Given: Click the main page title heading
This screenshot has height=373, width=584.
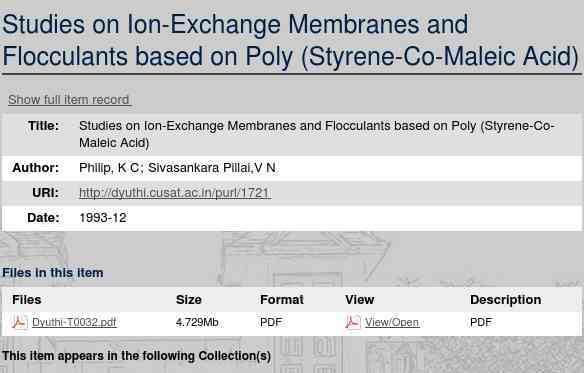Looking at the screenshot, I should point(291,40).
